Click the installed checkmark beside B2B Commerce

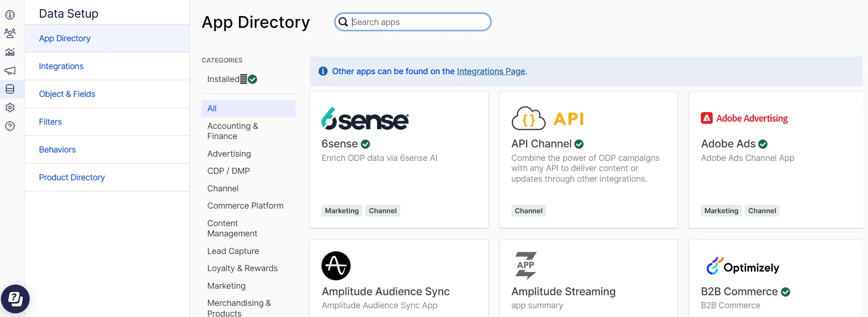(x=786, y=292)
